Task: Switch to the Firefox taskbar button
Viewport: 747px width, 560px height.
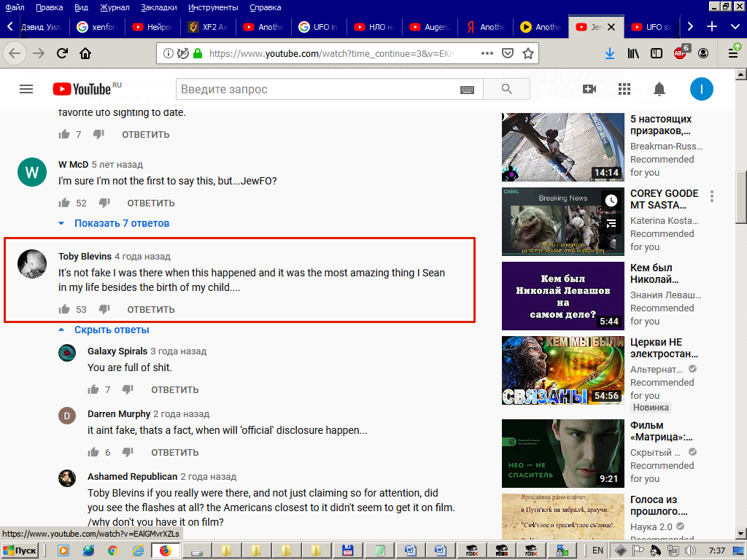Action: pos(166,551)
